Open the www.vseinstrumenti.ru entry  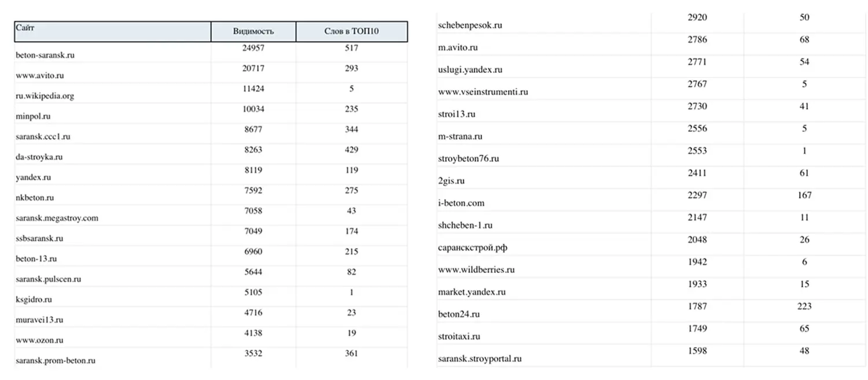coord(483,92)
